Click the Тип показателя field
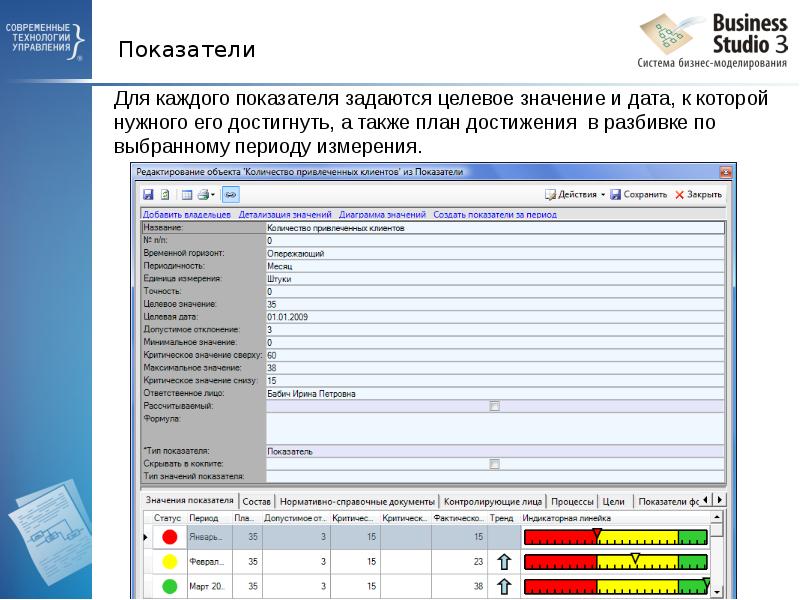 coord(495,452)
